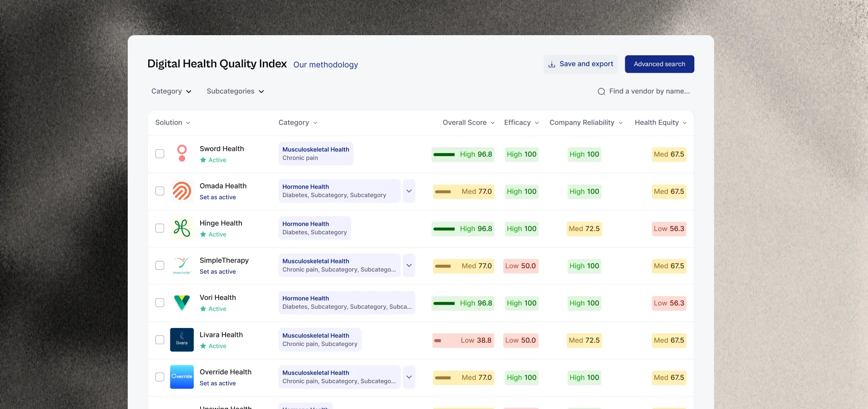
Task: Click Hinge Health Hormone Health category tag
Action: click(x=314, y=228)
